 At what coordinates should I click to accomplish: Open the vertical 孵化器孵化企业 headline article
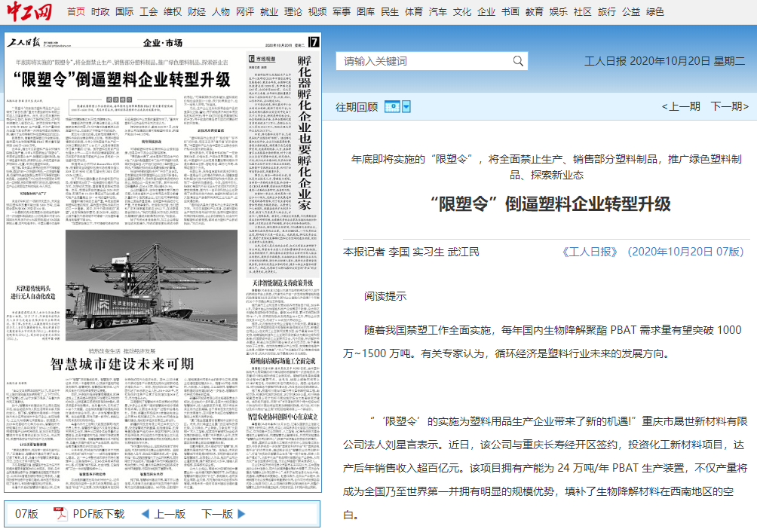click(x=304, y=133)
